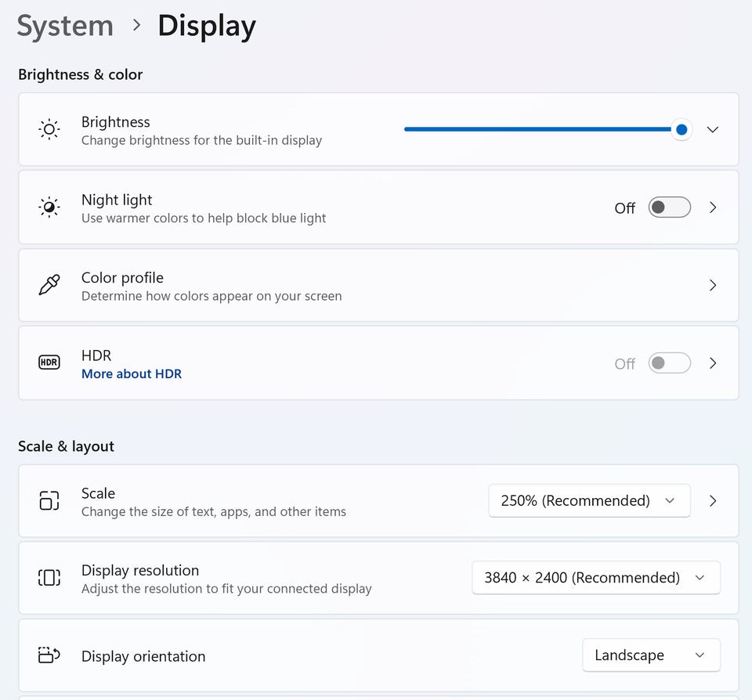Toggle Night light on

point(669,207)
